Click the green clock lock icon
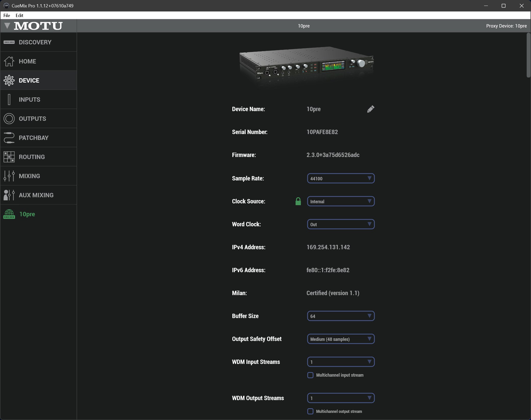This screenshot has width=531, height=420. [x=298, y=201]
